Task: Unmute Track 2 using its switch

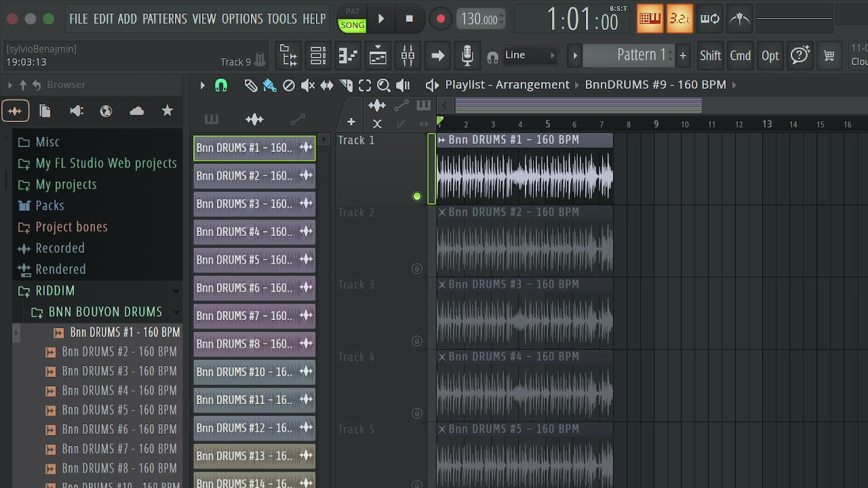Action: 417,269
